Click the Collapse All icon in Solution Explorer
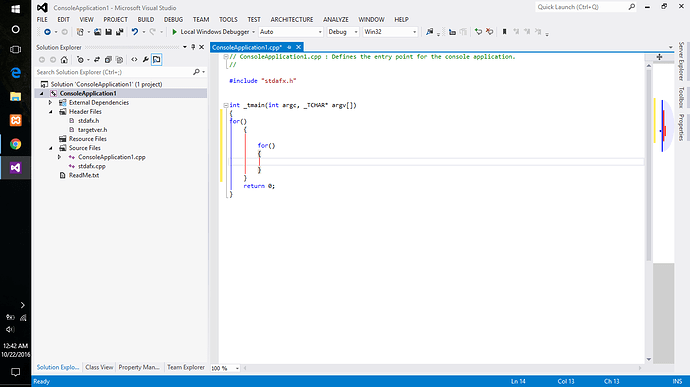Viewport: 690px width, 387px height. (x=108, y=59)
